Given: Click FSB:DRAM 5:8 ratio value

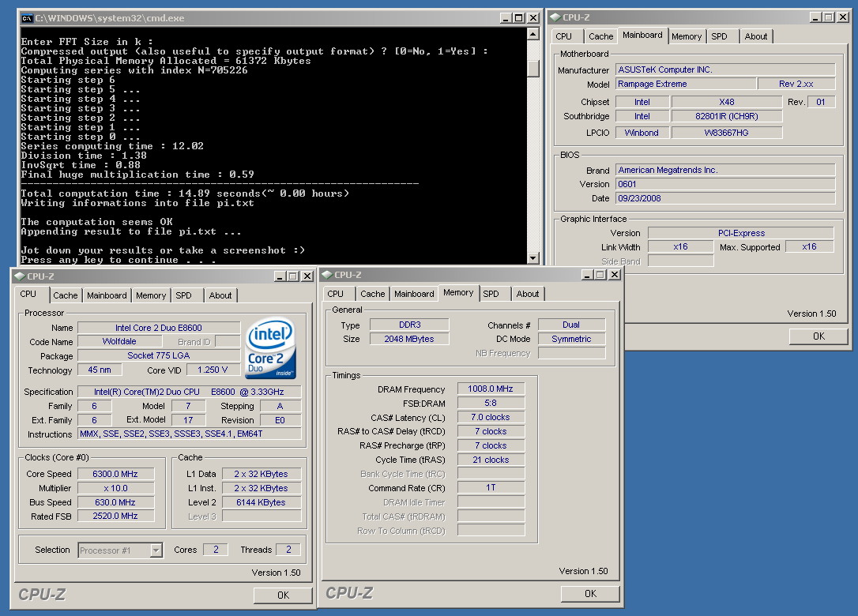Looking at the screenshot, I should point(491,403).
